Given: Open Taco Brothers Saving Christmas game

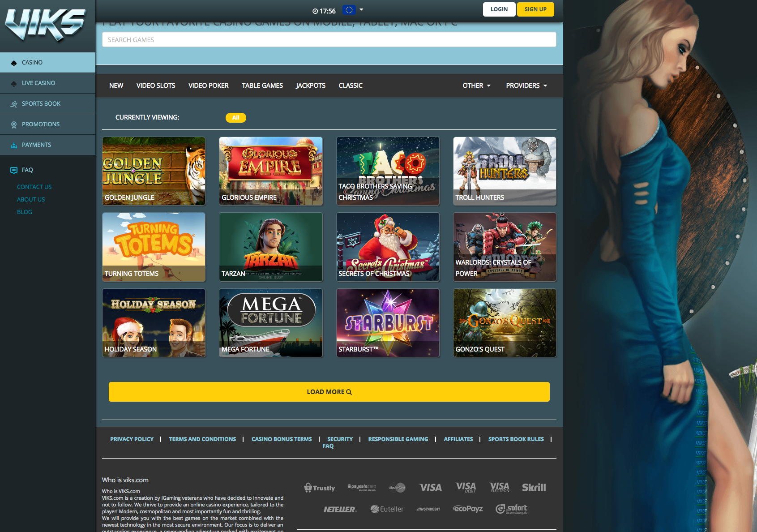Looking at the screenshot, I should (388, 171).
